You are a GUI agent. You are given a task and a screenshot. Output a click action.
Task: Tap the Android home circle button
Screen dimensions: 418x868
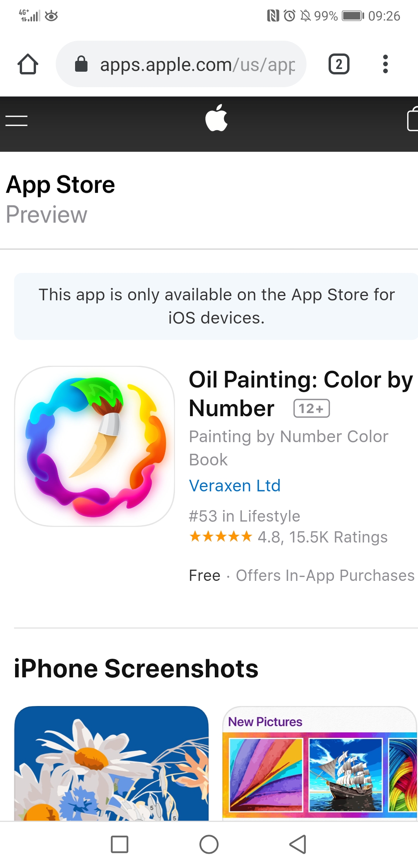pyautogui.click(x=209, y=844)
